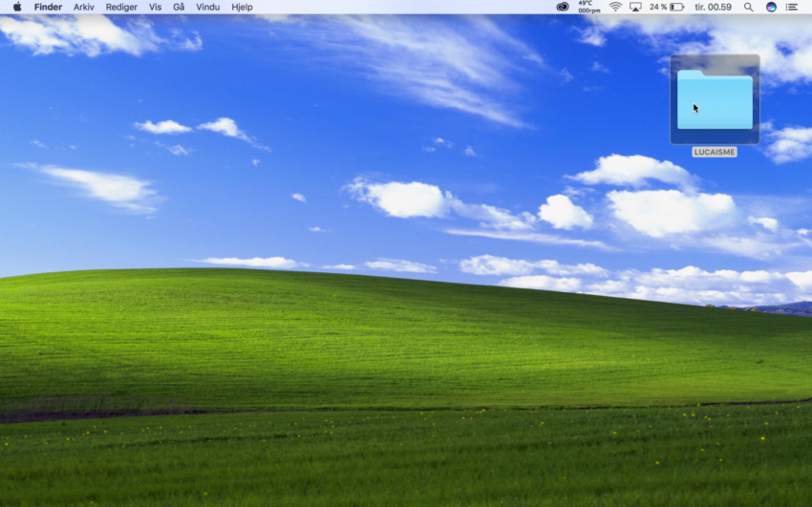Open Notification Center list icon
Screen dimensions: 812x507
pos(792,7)
